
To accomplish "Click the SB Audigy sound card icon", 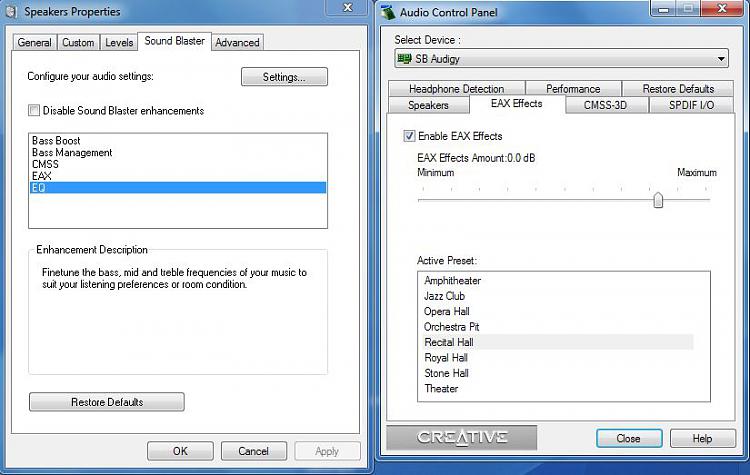I will coord(404,59).
